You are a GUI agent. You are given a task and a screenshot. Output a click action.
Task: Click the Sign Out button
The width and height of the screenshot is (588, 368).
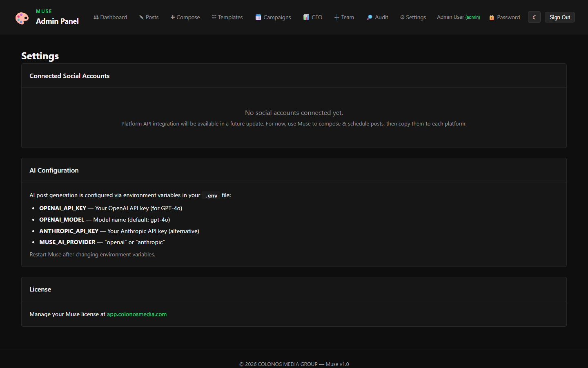559,17
